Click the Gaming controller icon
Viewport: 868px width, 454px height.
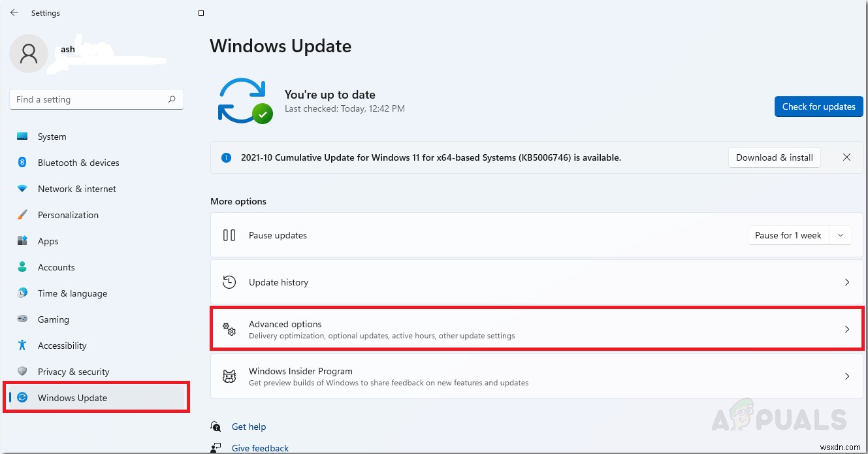(22, 319)
